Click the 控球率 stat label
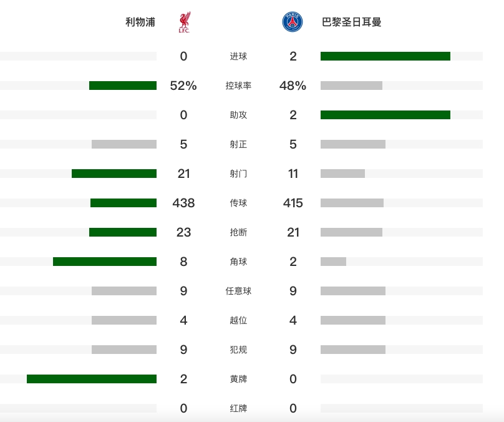504x422 pixels. pyautogui.click(x=238, y=86)
